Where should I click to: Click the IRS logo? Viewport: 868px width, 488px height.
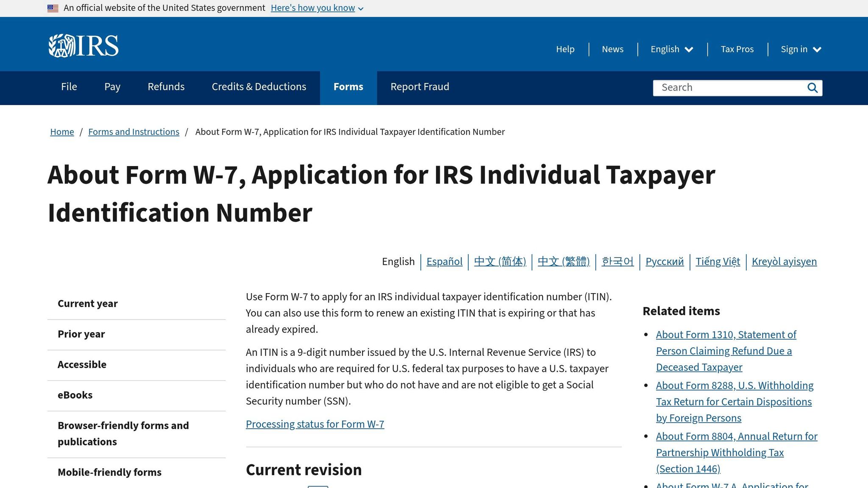(x=83, y=46)
